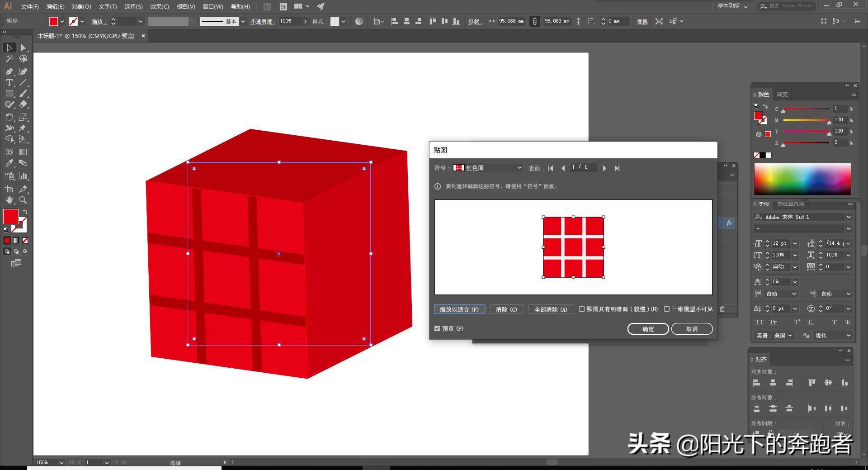Enable the 贴图具有明暗调 checkbox
Screen dimensions: 868x470
(582, 309)
